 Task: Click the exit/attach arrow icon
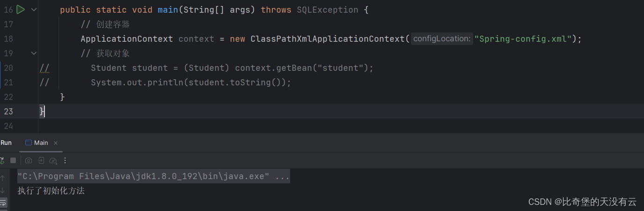[41, 160]
